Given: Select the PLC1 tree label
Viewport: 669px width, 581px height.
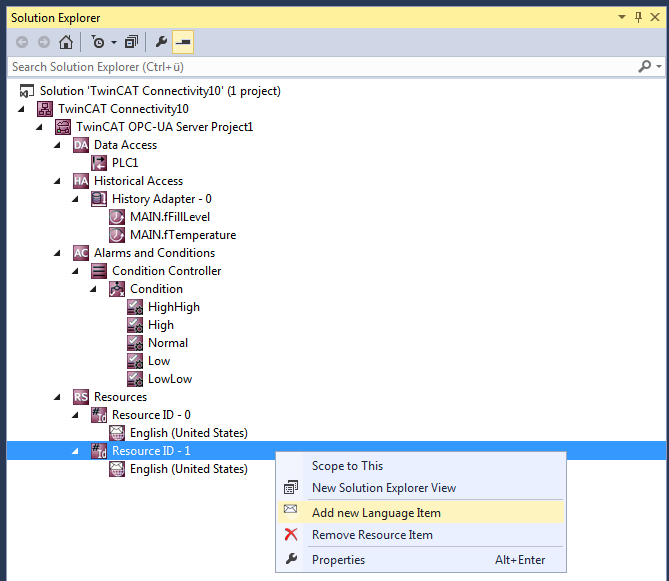Looking at the screenshot, I should pyautogui.click(x=125, y=163).
